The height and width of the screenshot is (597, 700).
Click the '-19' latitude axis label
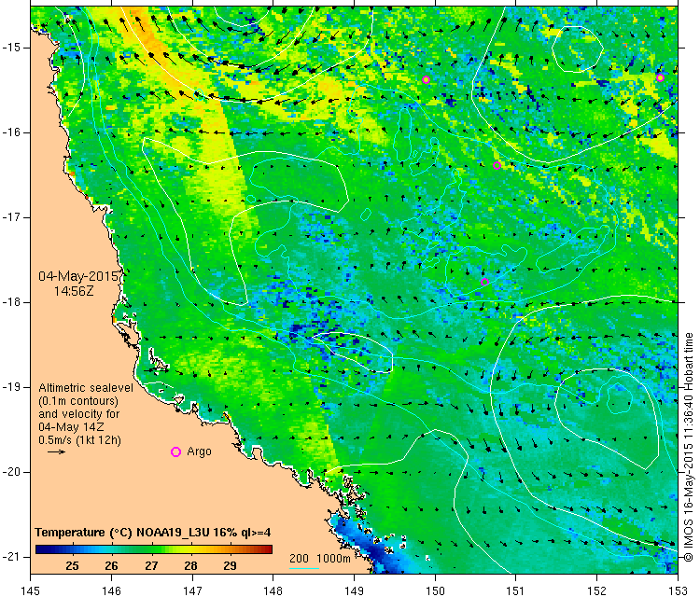click(x=10, y=387)
